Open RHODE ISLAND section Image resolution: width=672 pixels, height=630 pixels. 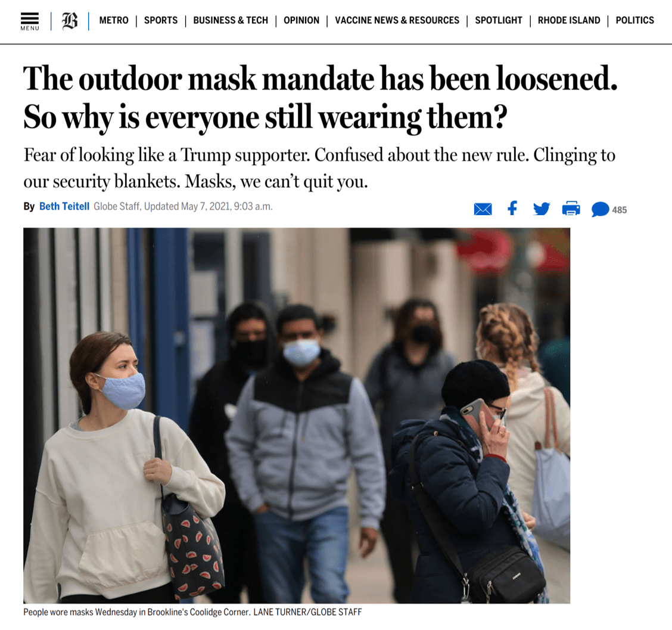click(x=569, y=21)
